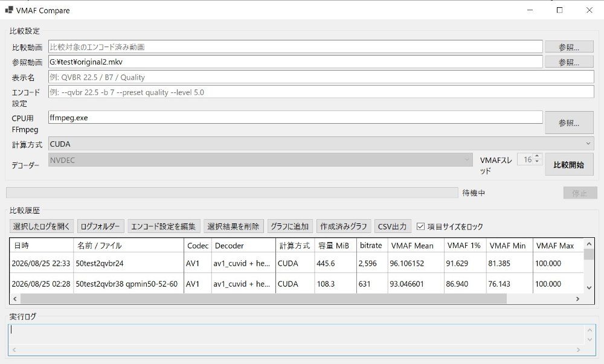Image resolution: width=604 pixels, height=364 pixels.
Task: Click the date cell 2026/08/25 02:28
Action: 41,284
